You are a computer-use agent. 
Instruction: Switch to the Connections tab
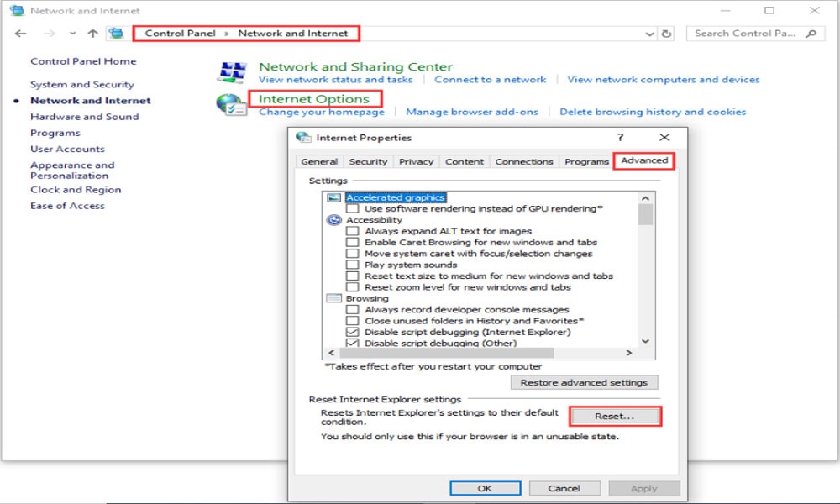click(x=524, y=161)
